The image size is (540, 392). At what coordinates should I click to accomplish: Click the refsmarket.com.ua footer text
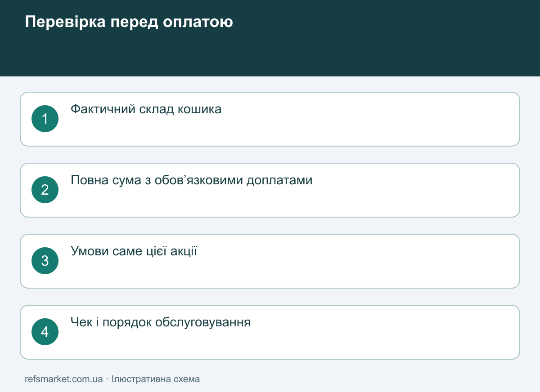point(64,379)
